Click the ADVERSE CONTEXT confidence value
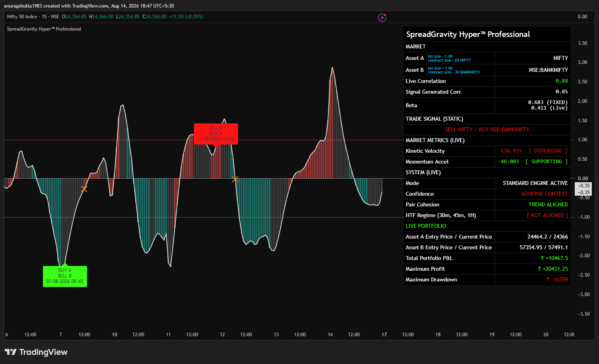The image size is (599, 364). (545, 194)
